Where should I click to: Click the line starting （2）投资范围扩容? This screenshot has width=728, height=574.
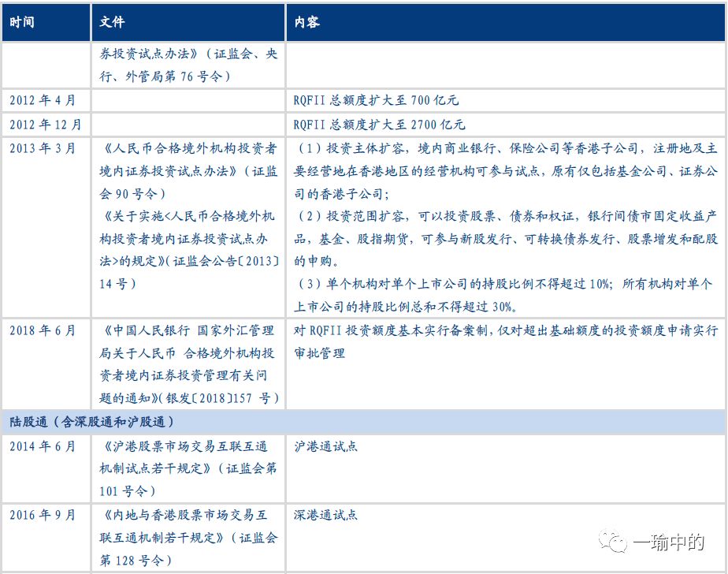coord(506,216)
